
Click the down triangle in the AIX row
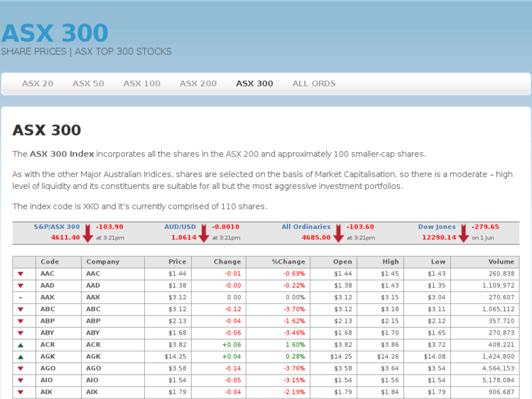click(20, 392)
